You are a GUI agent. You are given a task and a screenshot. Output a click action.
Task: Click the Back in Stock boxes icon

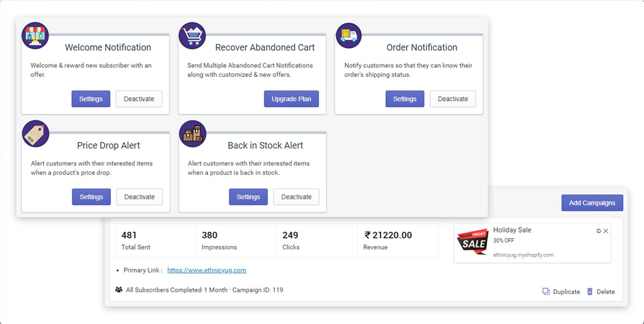(193, 134)
